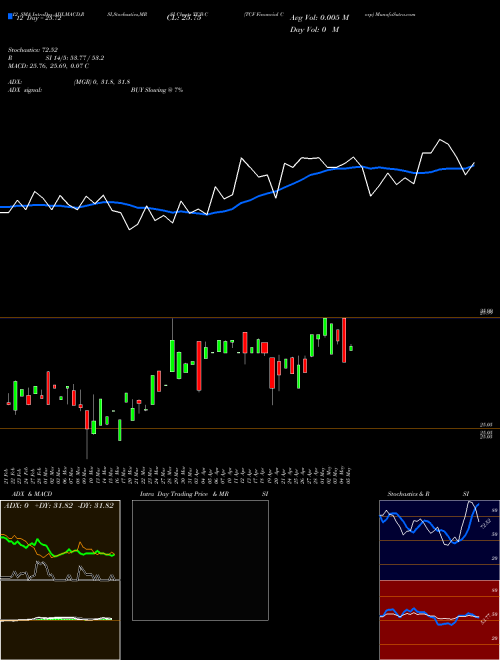This screenshot has width=500, height=660.
Task: Click the empty Intra Day Trading chart box
Action: pos(200,560)
